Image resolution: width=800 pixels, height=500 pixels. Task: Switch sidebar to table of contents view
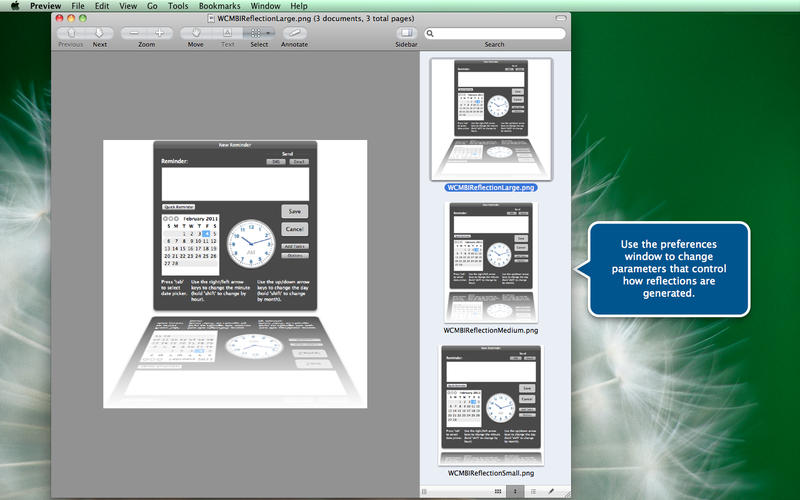pos(533,491)
